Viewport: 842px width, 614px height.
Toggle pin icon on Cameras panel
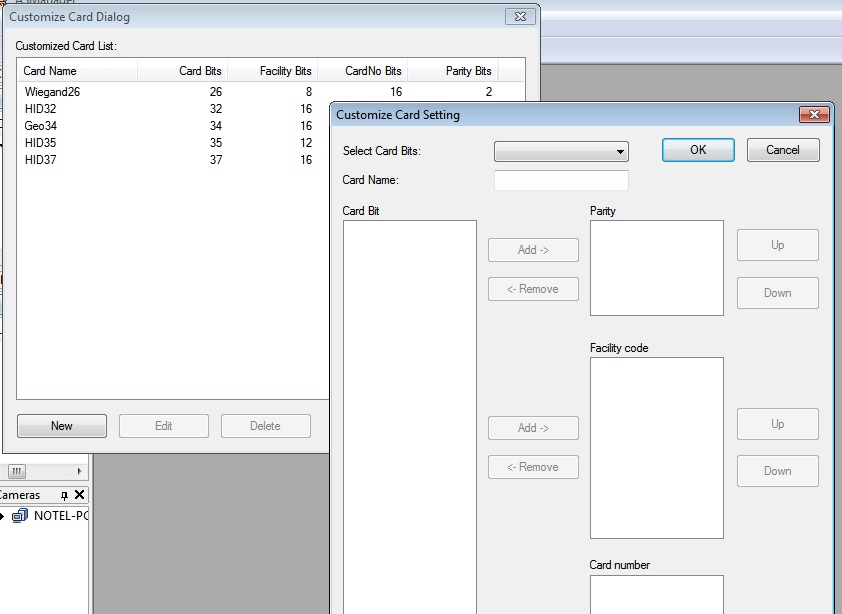click(x=64, y=495)
